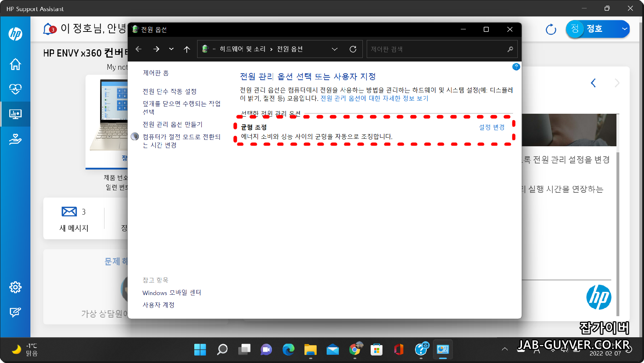Go up one level in Control Panel
Screen dimensions: 644x363
pos(187,49)
